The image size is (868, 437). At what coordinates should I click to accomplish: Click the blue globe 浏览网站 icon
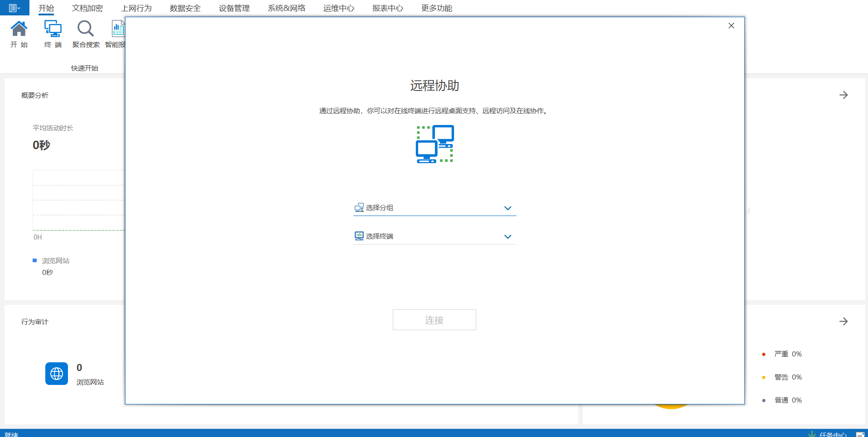click(x=57, y=374)
